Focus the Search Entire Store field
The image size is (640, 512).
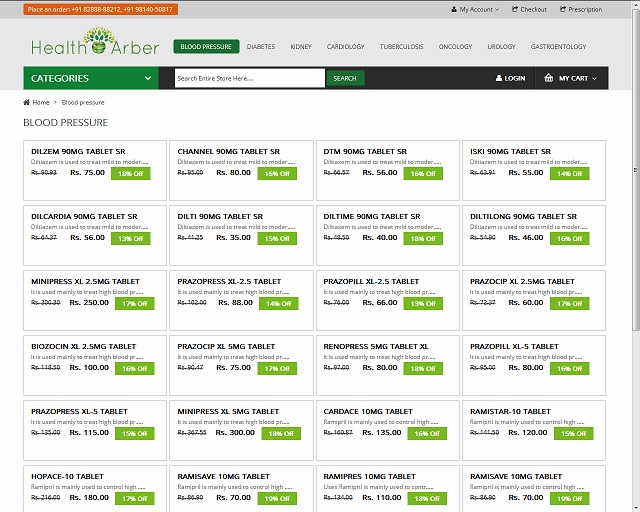(250, 78)
